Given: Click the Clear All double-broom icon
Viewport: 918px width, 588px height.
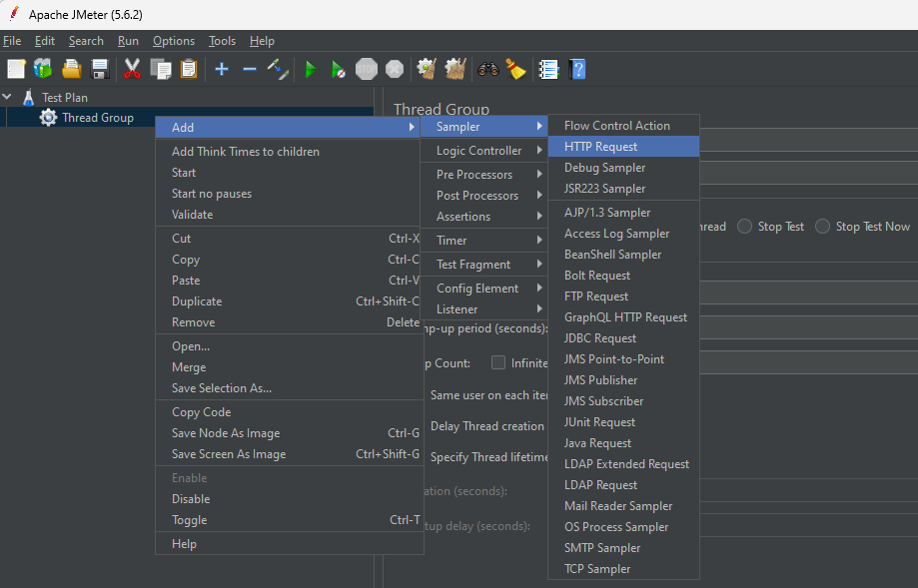Looking at the screenshot, I should pyautogui.click(x=456, y=69).
